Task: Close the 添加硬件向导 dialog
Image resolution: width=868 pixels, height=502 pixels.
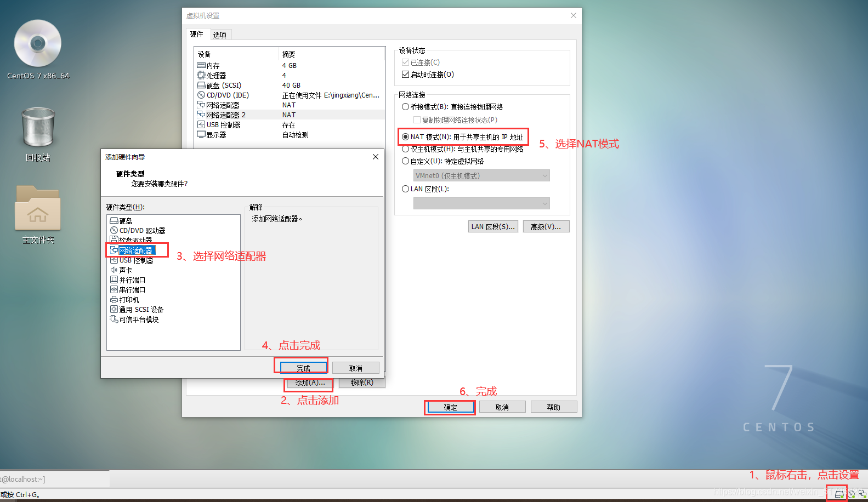Action: pyautogui.click(x=376, y=157)
